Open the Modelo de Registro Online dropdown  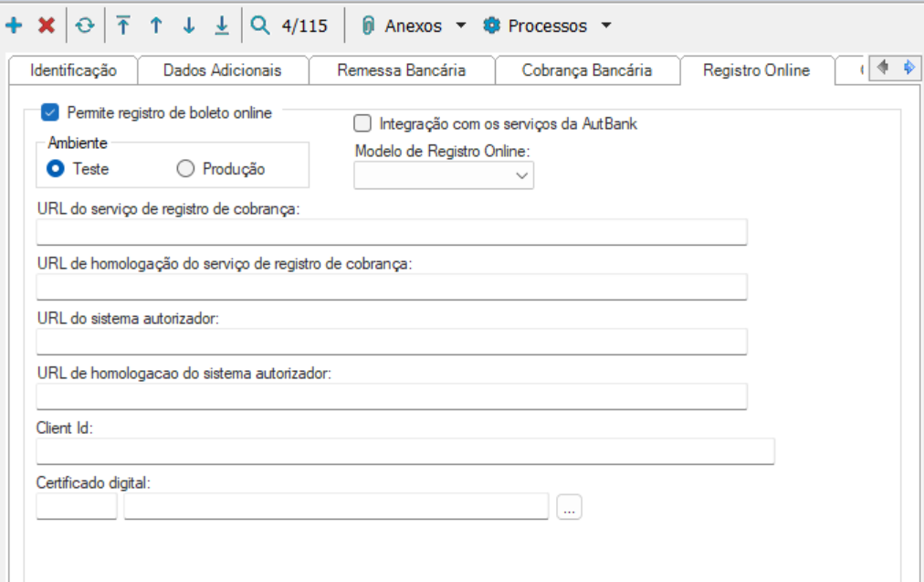pos(444,175)
